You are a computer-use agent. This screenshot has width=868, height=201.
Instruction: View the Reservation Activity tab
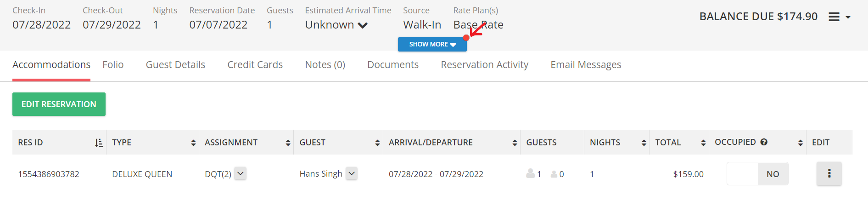(485, 65)
